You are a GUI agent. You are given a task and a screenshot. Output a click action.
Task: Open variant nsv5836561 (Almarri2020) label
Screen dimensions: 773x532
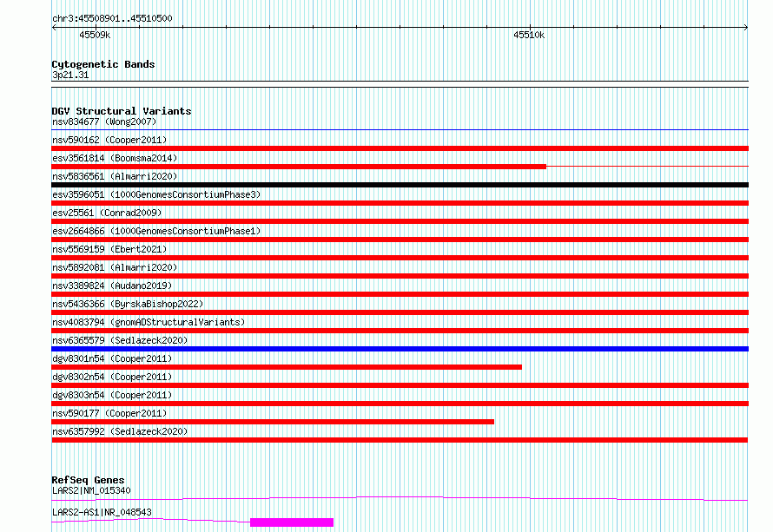pyautogui.click(x=115, y=176)
